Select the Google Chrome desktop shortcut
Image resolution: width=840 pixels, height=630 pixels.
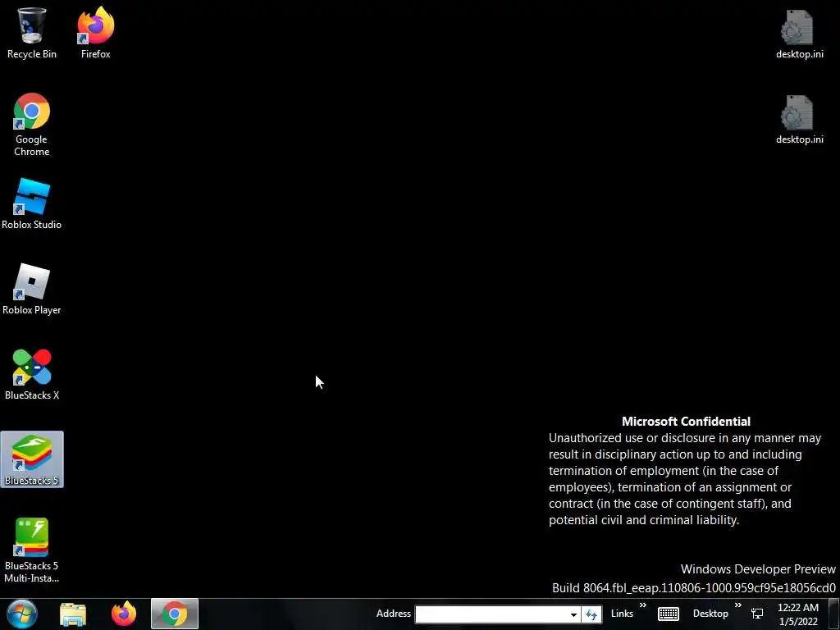click(x=32, y=125)
